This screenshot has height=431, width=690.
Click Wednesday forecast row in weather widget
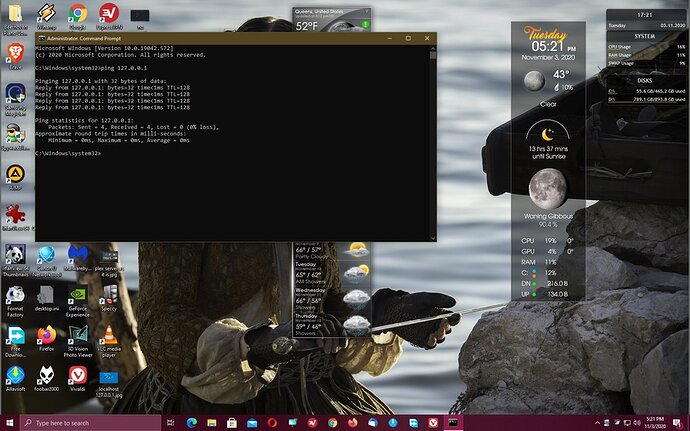[332, 299]
